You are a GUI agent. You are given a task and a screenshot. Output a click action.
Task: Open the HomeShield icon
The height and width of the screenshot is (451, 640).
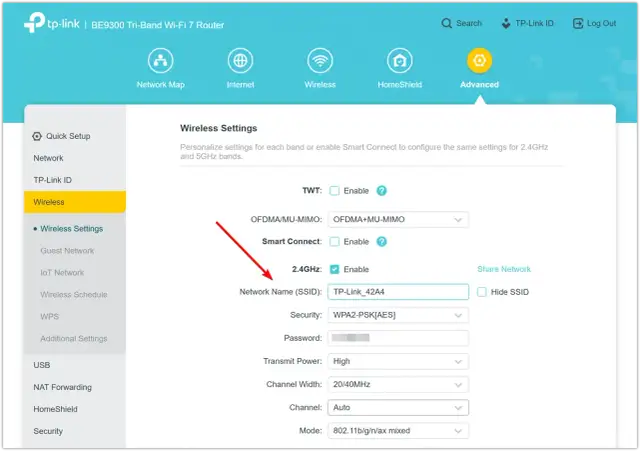(x=400, y=61)
